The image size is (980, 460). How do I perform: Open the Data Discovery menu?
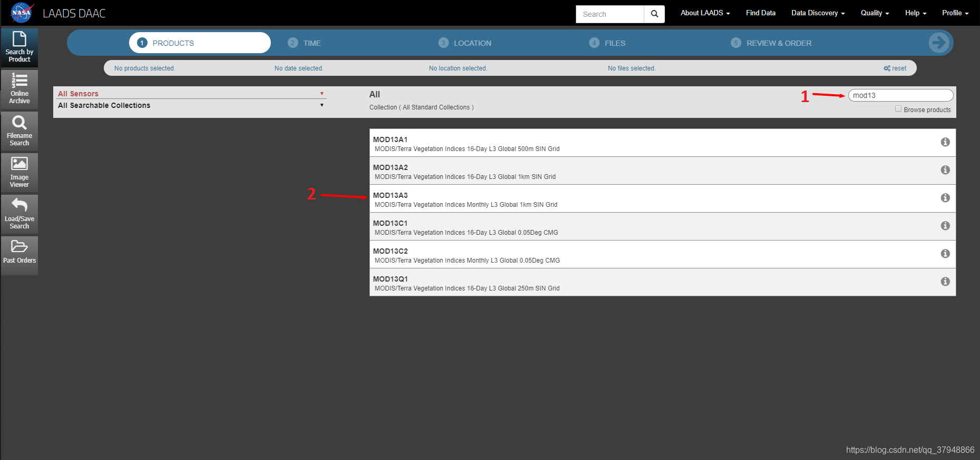click(x=818, y=13)
